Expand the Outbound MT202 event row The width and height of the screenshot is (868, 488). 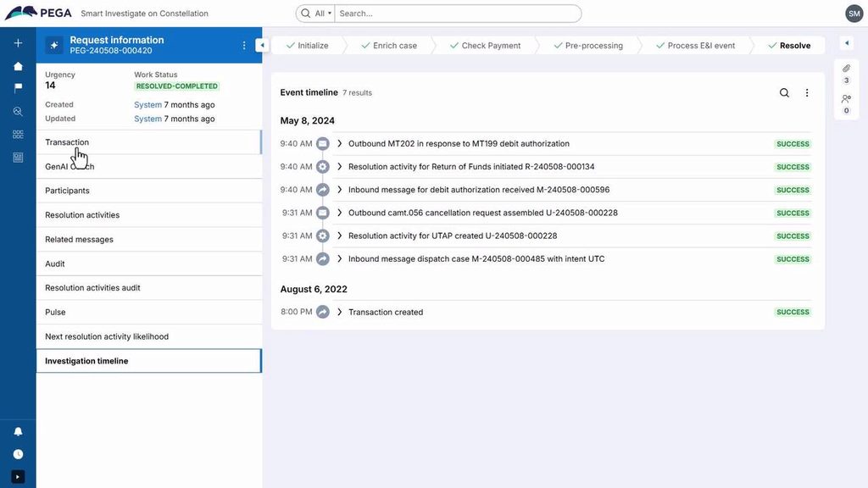[340, 144]
